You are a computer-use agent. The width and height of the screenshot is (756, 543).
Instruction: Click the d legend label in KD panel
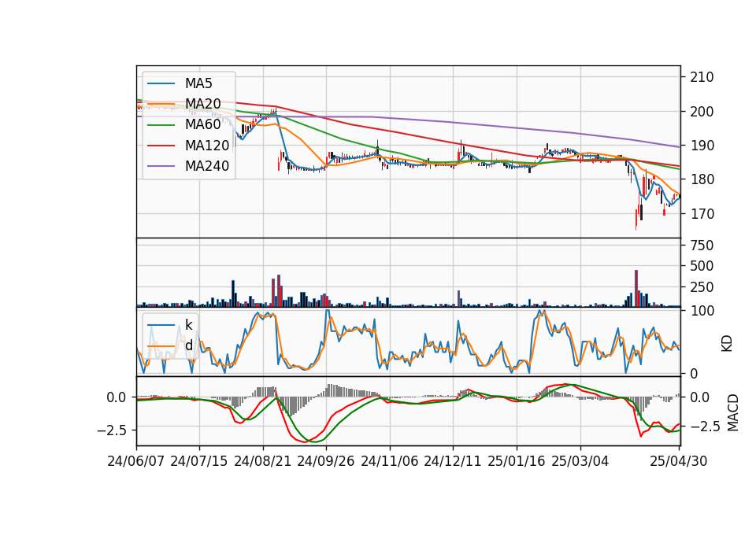188,345
